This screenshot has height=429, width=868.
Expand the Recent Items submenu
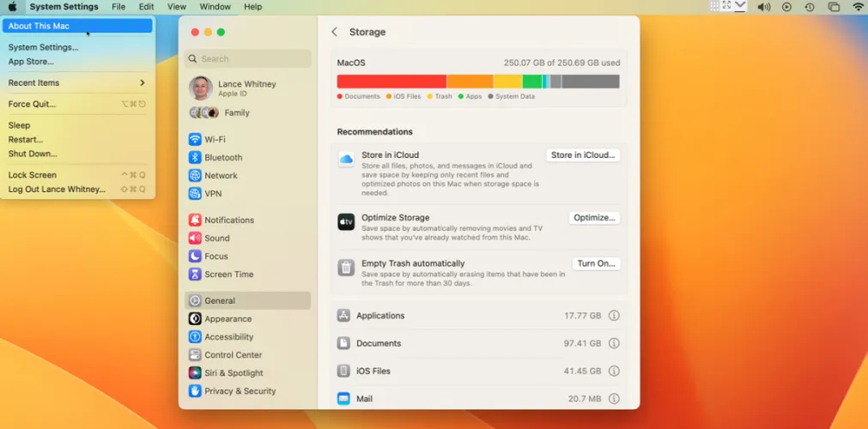(x=76, y=83)
